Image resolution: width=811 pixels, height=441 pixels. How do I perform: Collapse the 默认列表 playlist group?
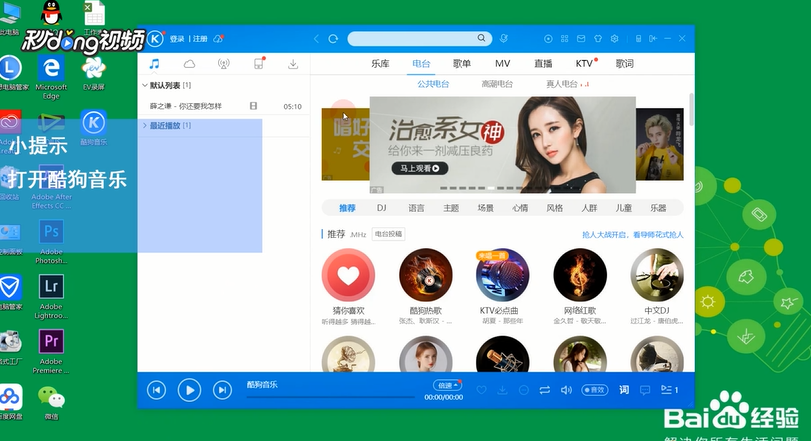pyautogui.click(x=145, y=85)
